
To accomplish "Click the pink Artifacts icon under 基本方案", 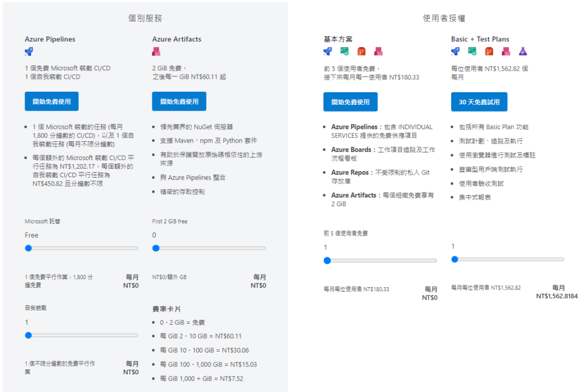I will 379,51.
